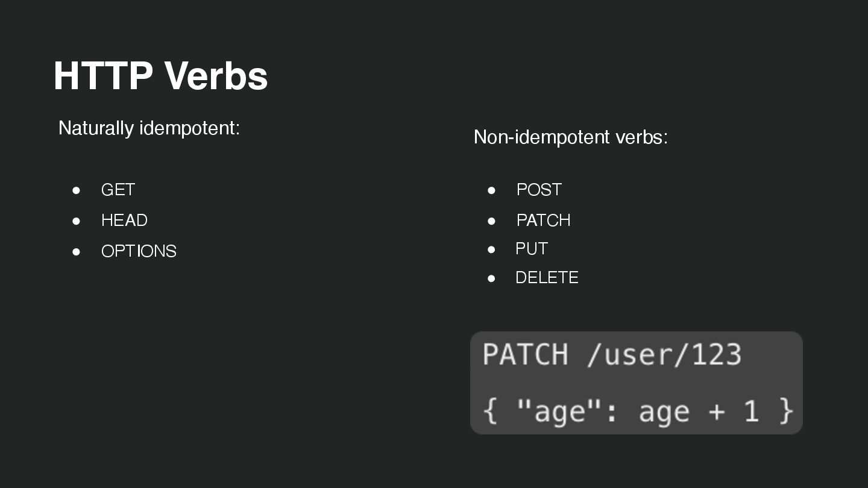
Task: Click the bullet point beside HEAD
Action: [x=77, y=221]
